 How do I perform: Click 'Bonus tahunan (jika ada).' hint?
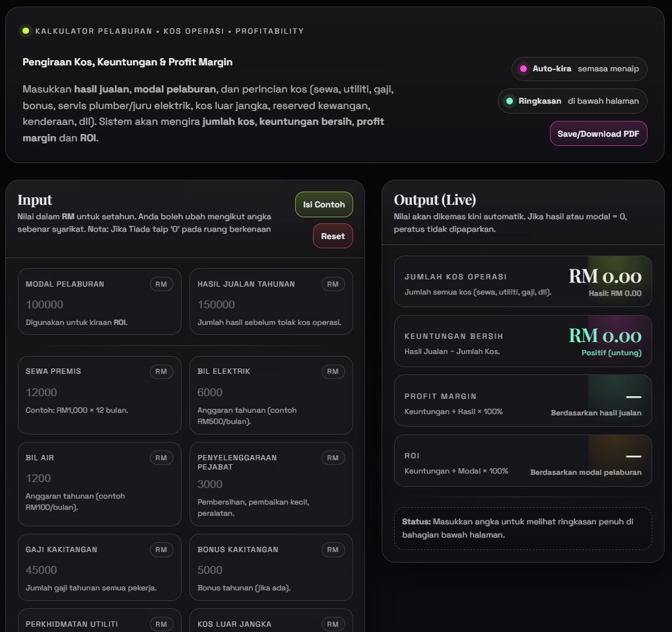click(244, 588)
